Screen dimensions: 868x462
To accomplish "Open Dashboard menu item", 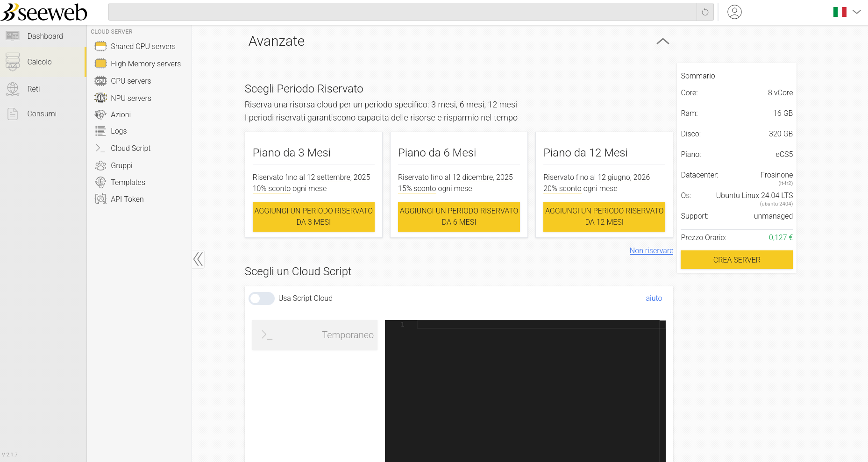I will click(x=43, y=36).
